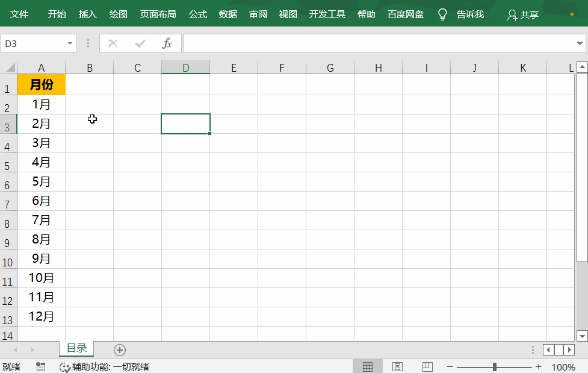
Task: Click the macro recording icon in status bar
Action: tap(40, 367)
